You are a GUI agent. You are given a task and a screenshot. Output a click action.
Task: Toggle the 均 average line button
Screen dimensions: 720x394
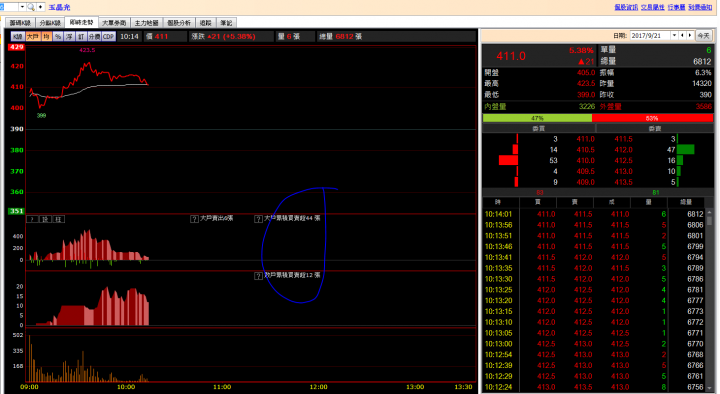tap(46, 36)
